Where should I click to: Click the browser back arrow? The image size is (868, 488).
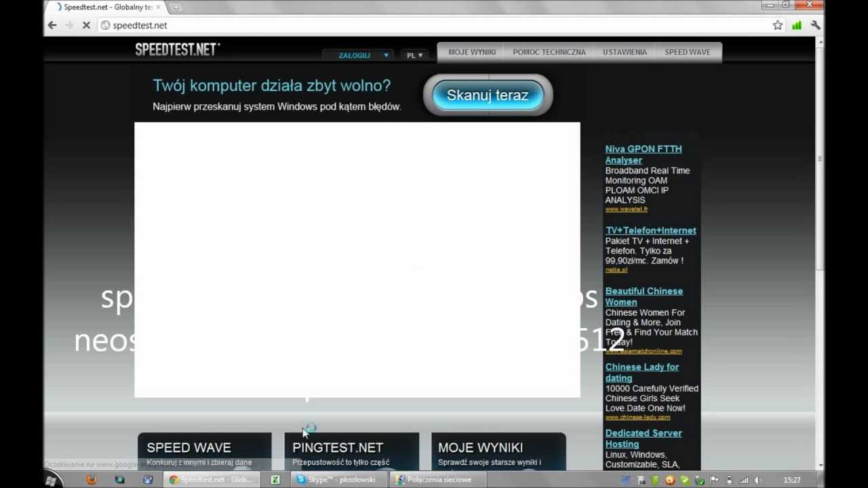[52, 25]
